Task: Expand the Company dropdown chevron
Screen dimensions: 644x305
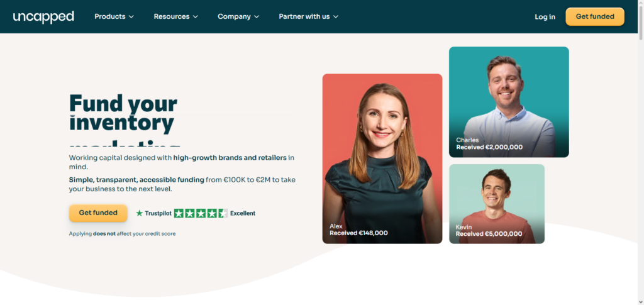Action: [x=257, y=17]
